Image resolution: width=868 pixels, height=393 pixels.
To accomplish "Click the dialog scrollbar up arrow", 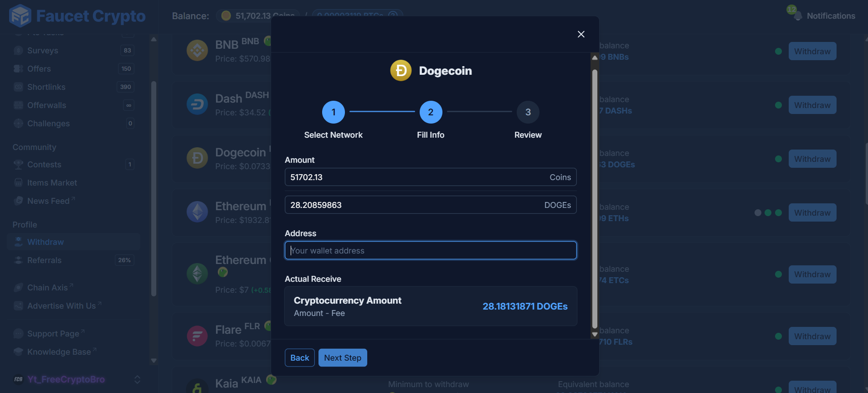I will [595, 57].
